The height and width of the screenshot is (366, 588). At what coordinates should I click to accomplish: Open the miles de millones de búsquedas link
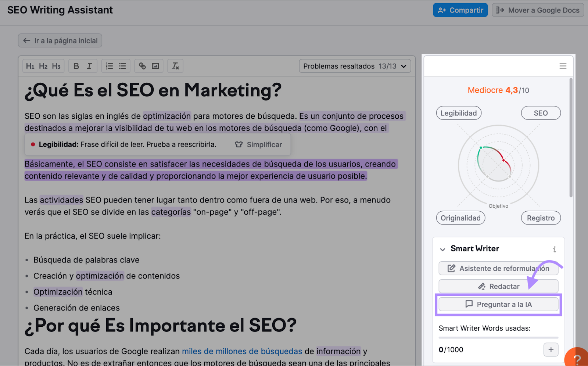click(x=241, y=351)
